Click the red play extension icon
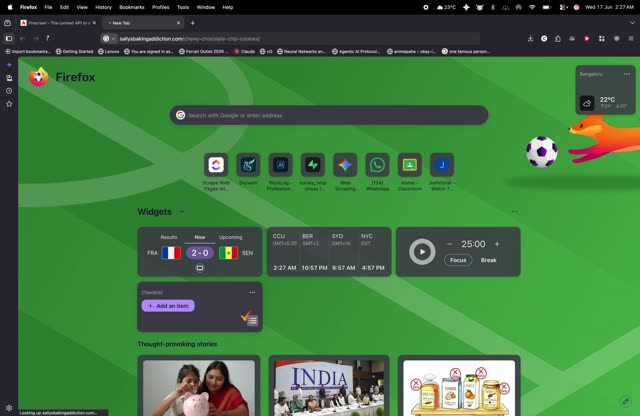 587,38
